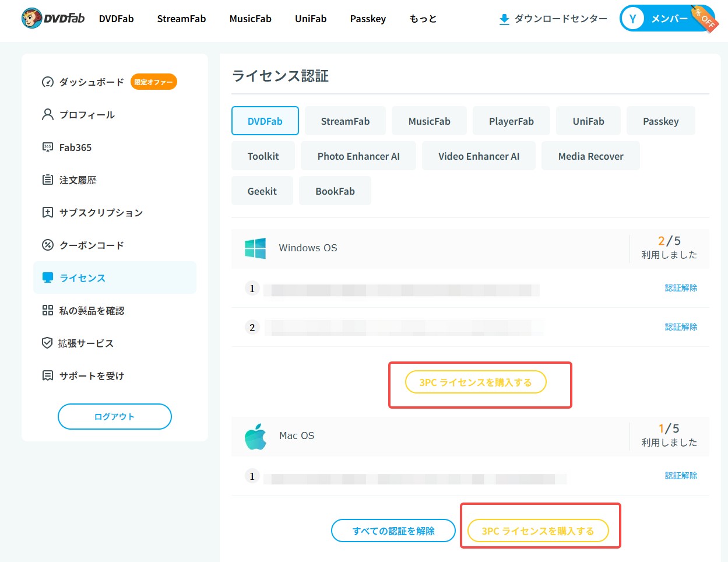Click the license monitor icon
Image resolution: width=728 pixels, height=562 pixels.
(48, 278)
